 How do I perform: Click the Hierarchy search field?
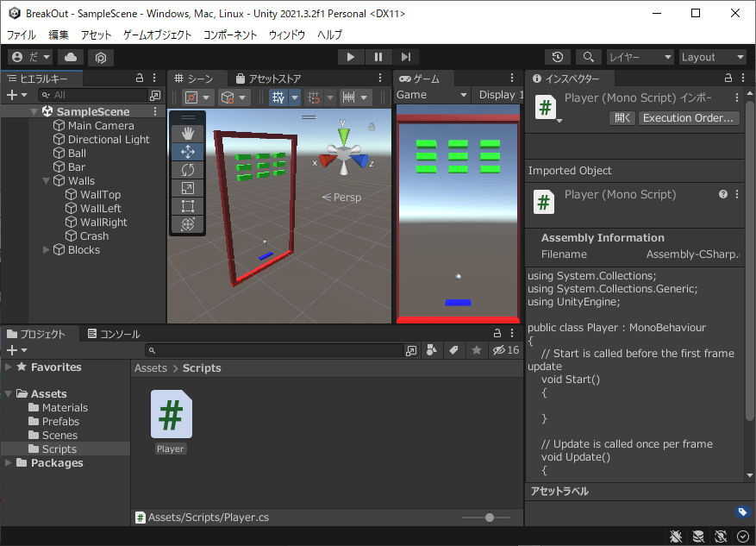pyautogui.click(x=94, y=95)
